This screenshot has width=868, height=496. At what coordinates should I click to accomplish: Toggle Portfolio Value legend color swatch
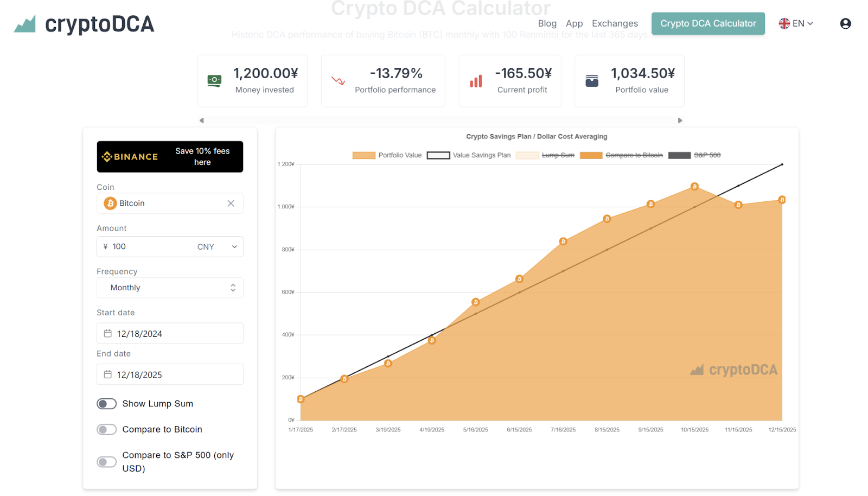(363, 156)
